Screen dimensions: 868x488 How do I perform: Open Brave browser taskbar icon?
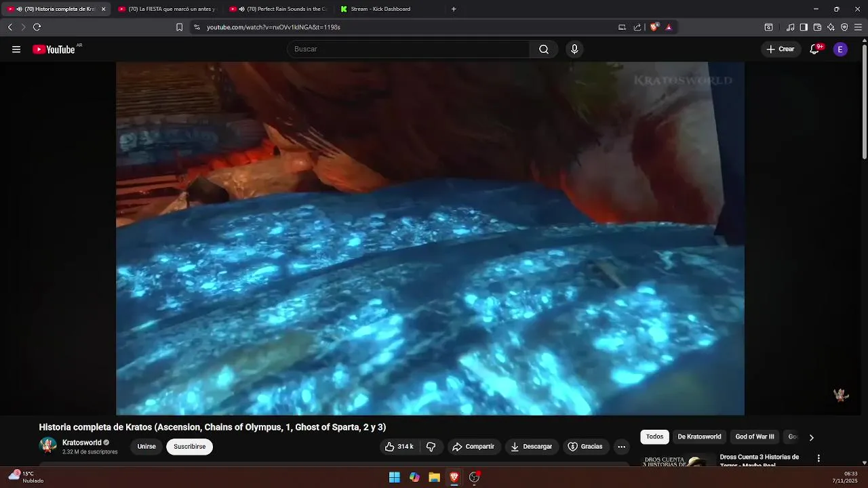coord(454,477)
